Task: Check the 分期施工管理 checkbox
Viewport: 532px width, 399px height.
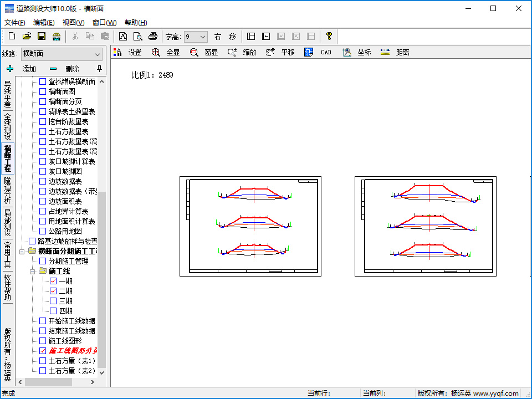Action: pyautogui.click(x=43, y=261)
